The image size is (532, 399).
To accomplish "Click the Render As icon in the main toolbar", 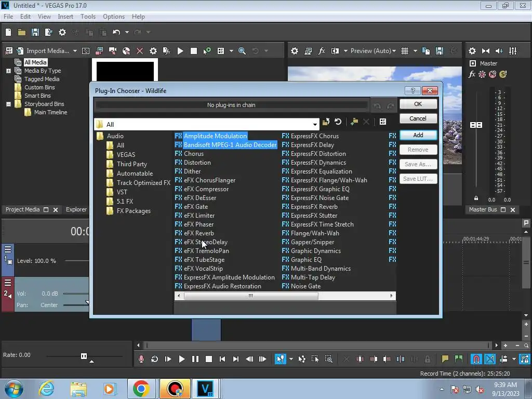I will pos(48,32).
